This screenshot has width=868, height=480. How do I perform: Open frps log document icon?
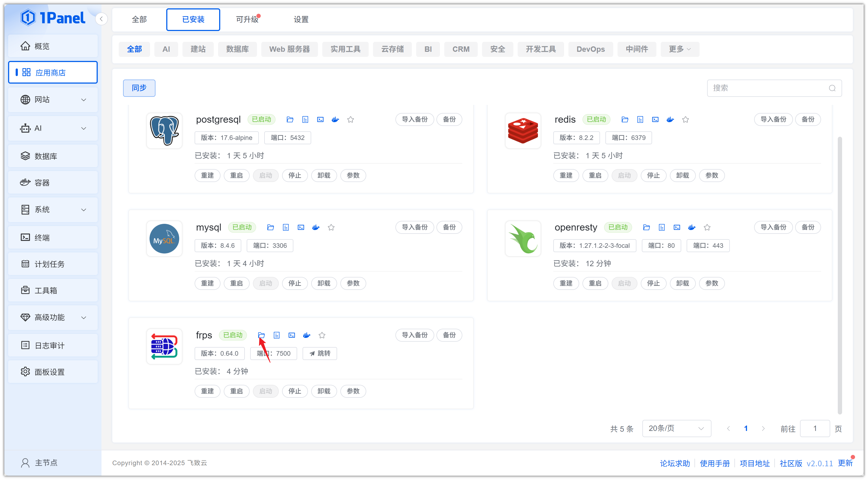(276, 335)
